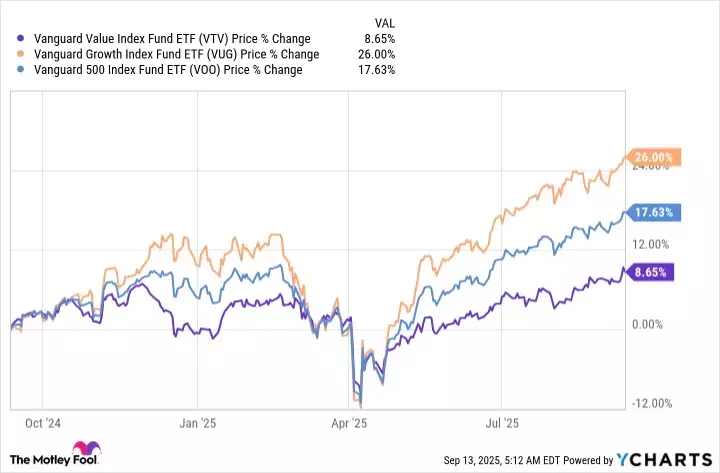
Task: Click the Oct '24 x-axis label
Action: click(44, 423)
